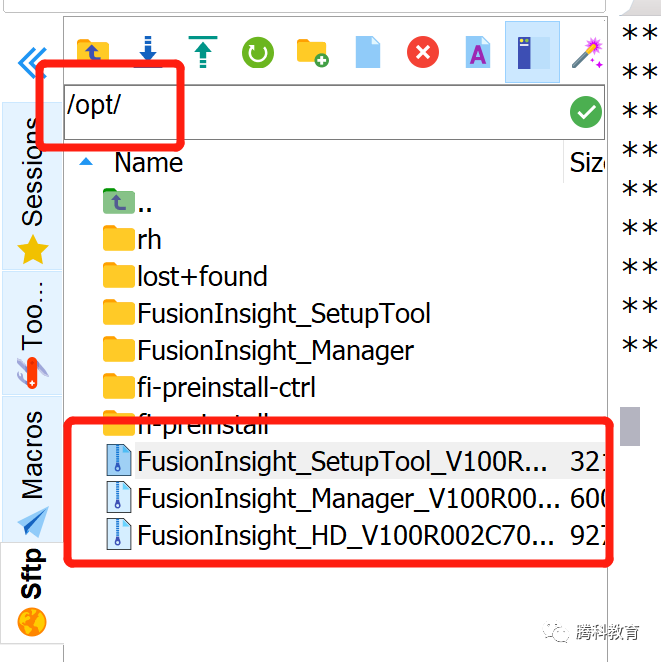Switch to the Sftp side tab
Viewport: 661px width, 662px height.
point(32,593)
